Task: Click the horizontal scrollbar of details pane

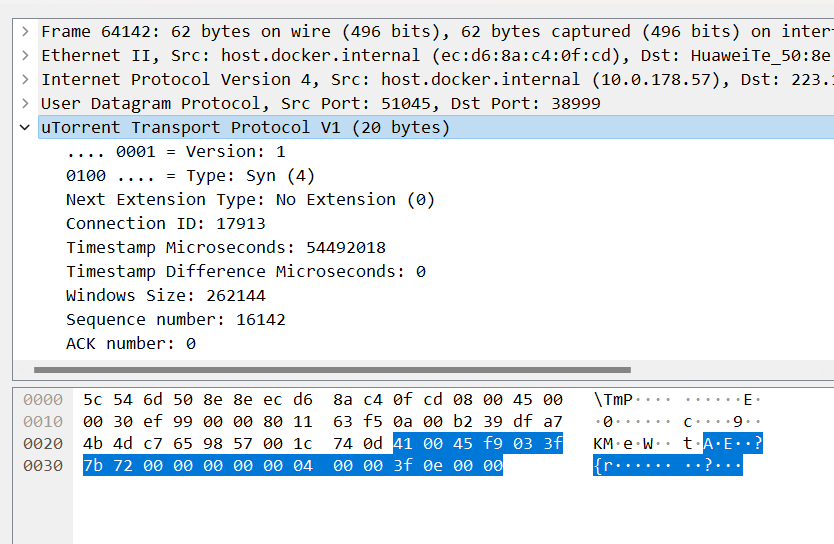Action: (332, 370)
